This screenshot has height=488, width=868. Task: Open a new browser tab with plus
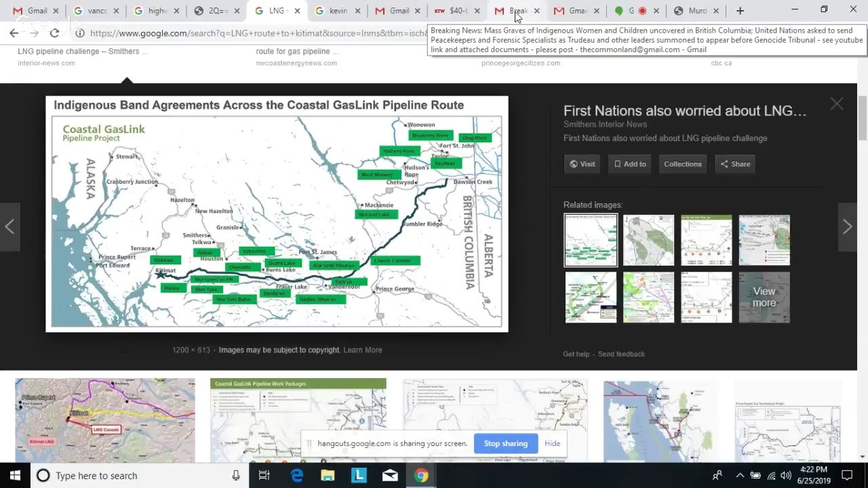[x=740, y=11]
